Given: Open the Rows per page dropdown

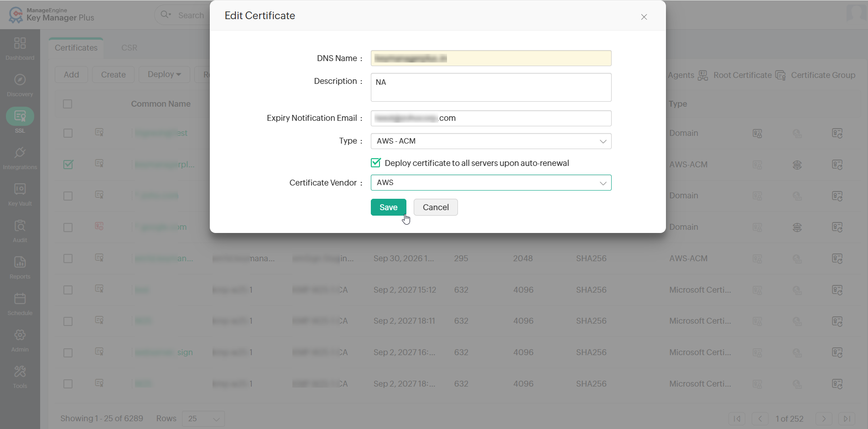Looking at the screenshot, I should click(x=203, y=419).
